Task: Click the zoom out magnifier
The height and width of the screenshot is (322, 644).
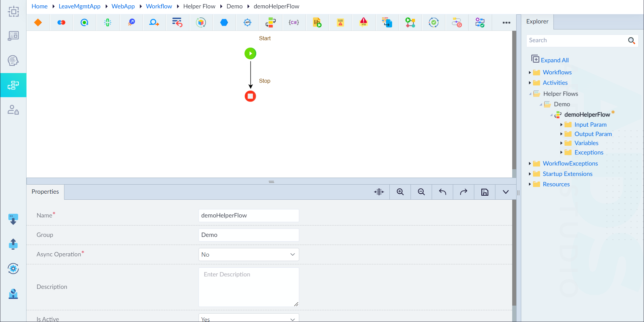Action: click(421, 192)
